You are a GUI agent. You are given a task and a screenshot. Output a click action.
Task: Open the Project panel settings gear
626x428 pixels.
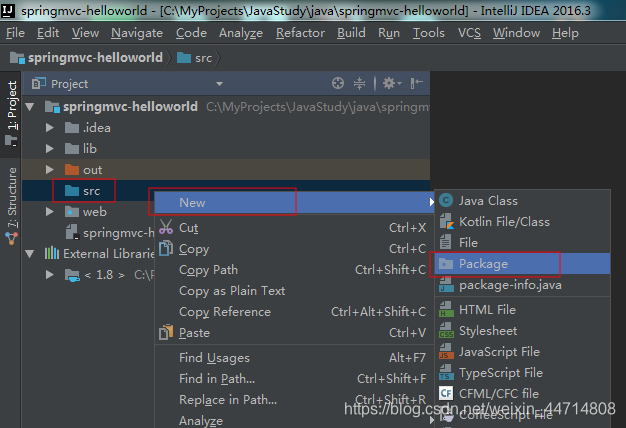(392, 83)
